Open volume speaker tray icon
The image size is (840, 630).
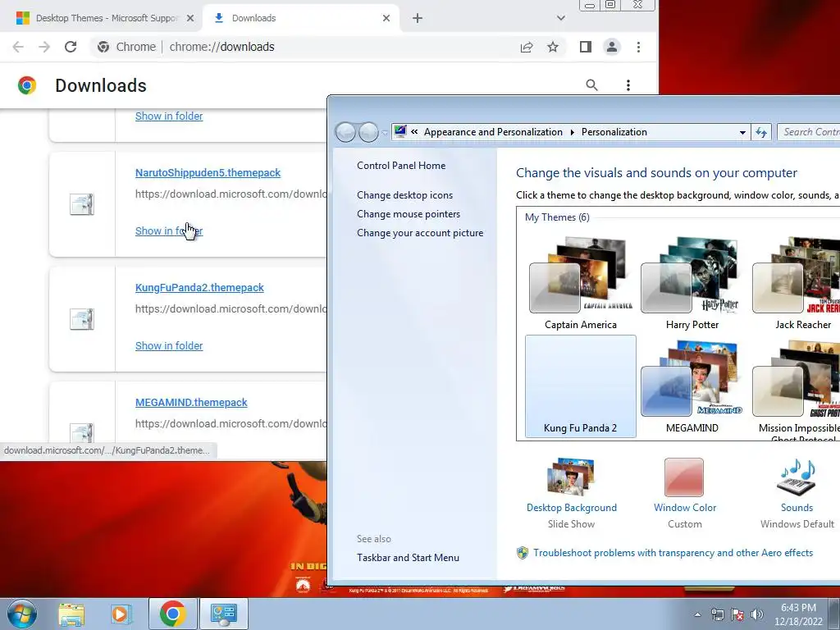[x=757, y=614]
